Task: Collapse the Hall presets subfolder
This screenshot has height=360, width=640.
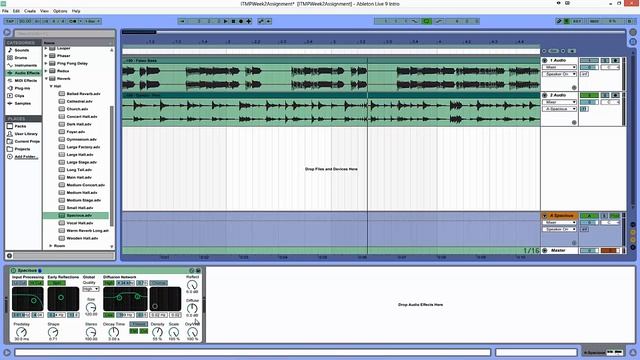Action: [x=51, y=86]
